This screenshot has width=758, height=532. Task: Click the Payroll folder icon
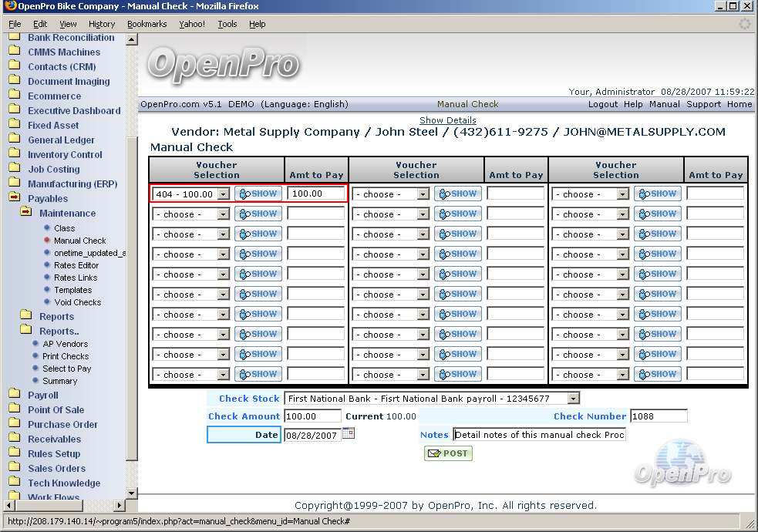15,395
